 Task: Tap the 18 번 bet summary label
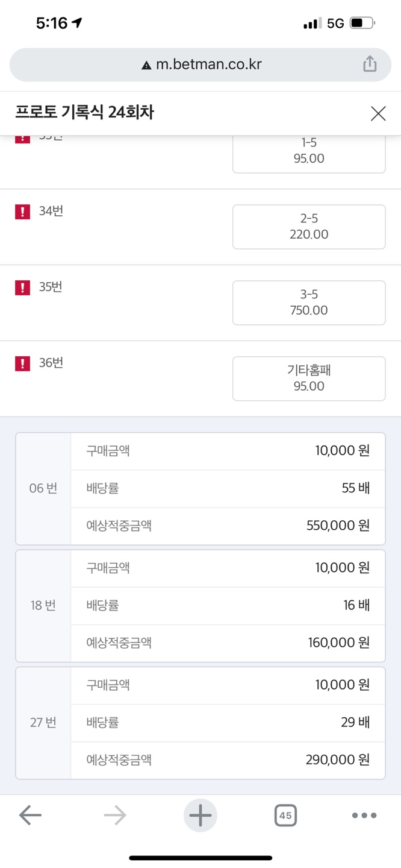(43, 605)
